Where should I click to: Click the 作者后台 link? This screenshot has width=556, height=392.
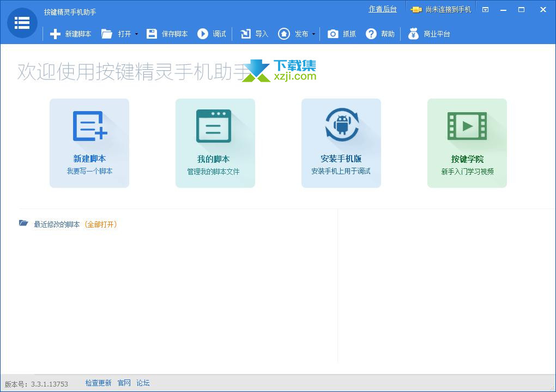point(382,9)
